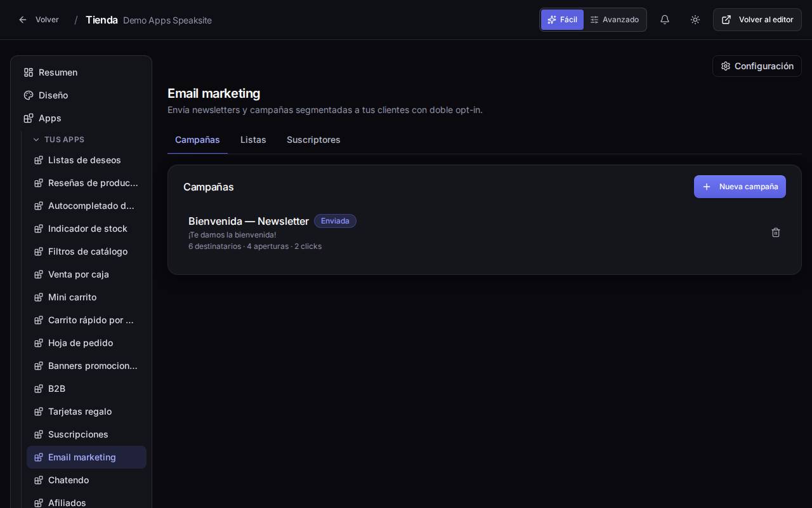Click the Listas de deseos app icon
This screenshot has width=812, height=508.
click(x=38, y=160)
